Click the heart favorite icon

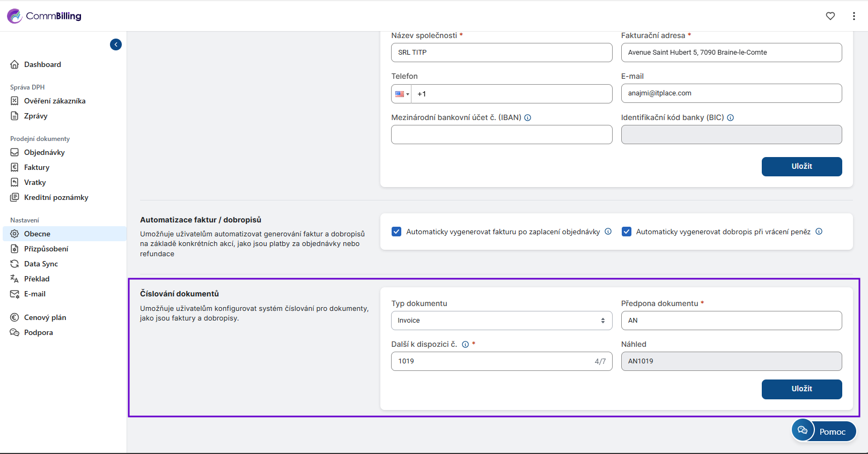pyautogui.click(x=830, y=16)
